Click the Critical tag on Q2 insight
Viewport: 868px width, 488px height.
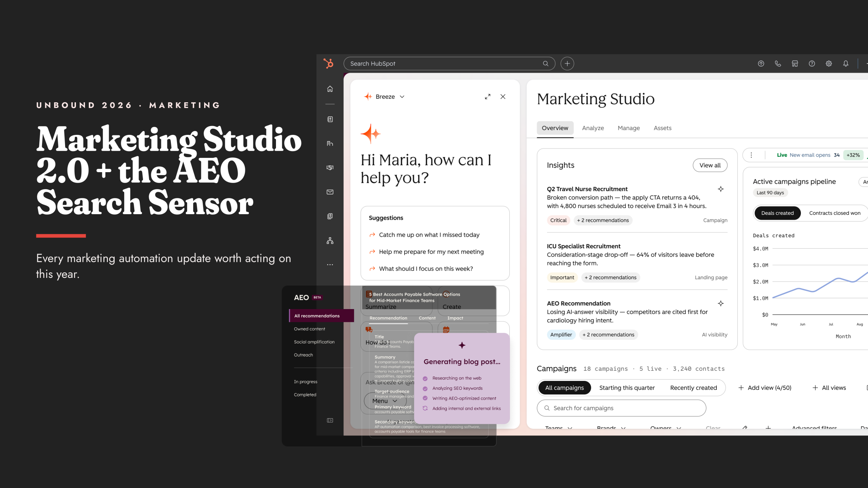coord(558,220)
